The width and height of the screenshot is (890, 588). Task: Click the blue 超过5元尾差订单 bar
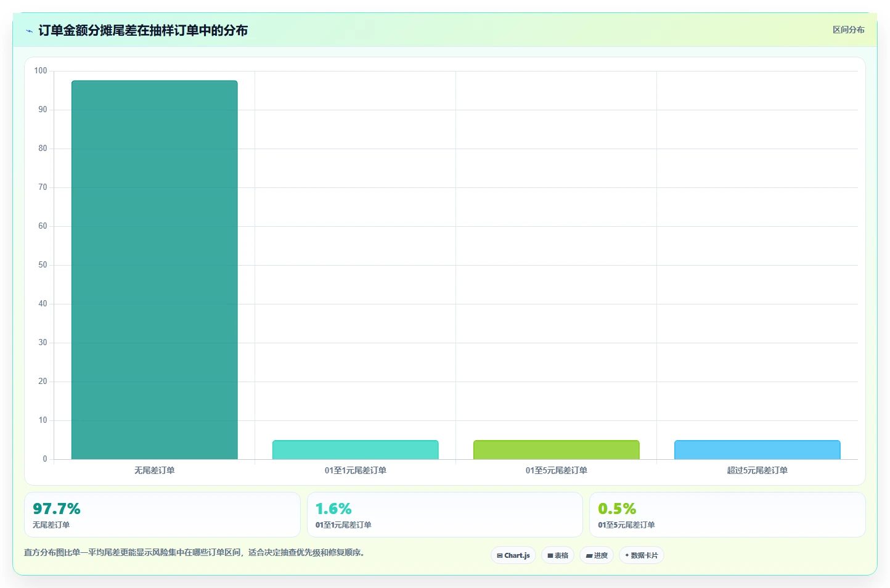pyautogui.click(x=757, y=450)
